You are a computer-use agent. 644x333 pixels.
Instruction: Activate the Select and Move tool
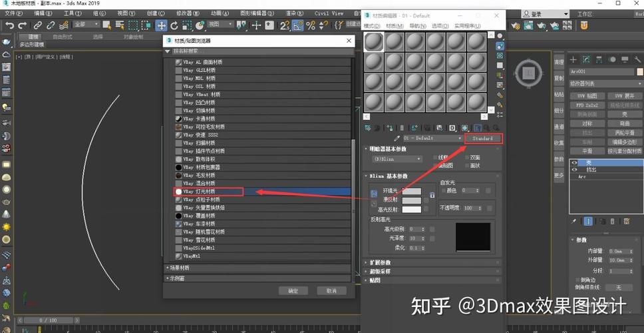[161, 25]
